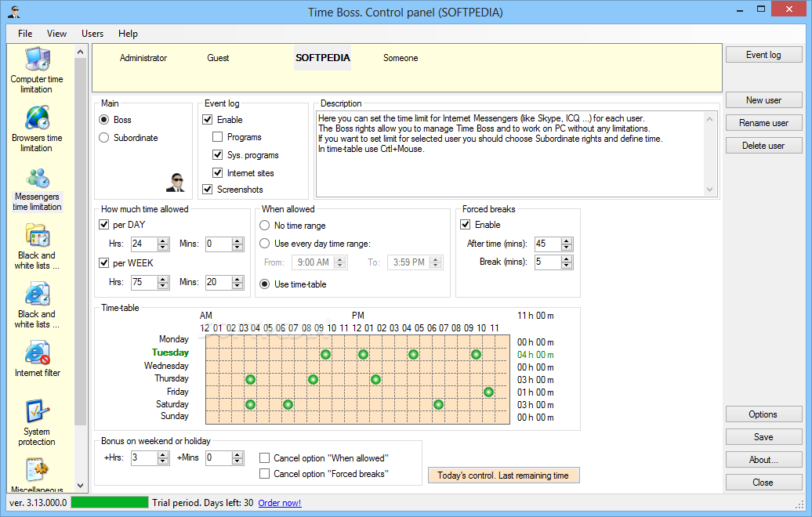Adjust per WEEK Mins spinner arrows
Screen dimensions: 812x517
click(x=237, y=282)
